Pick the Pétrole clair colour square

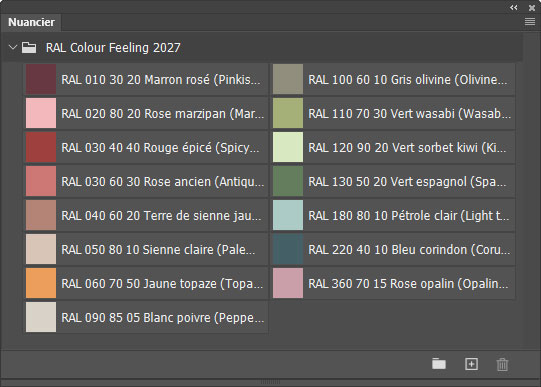(288, 215)
